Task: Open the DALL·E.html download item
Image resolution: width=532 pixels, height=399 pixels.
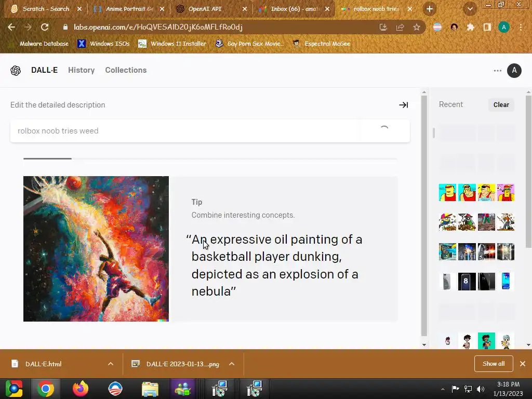Action: click(x=44, y=364)
